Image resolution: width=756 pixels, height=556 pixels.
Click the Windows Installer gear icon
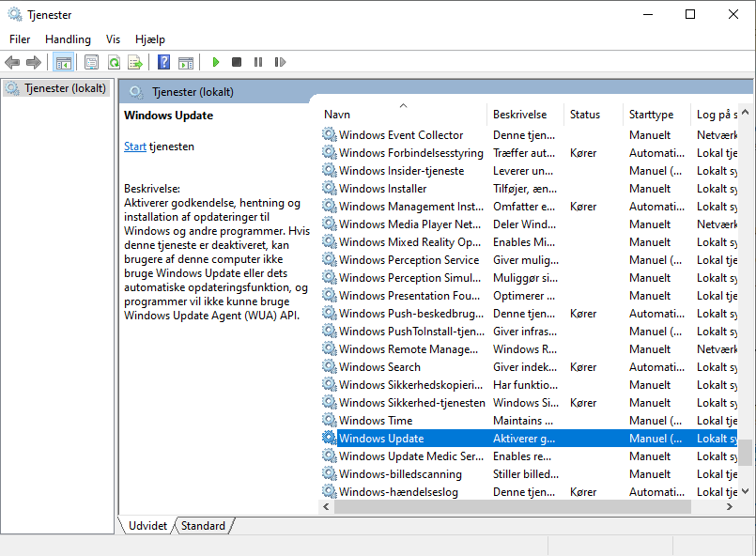click(x=330, y=188)
